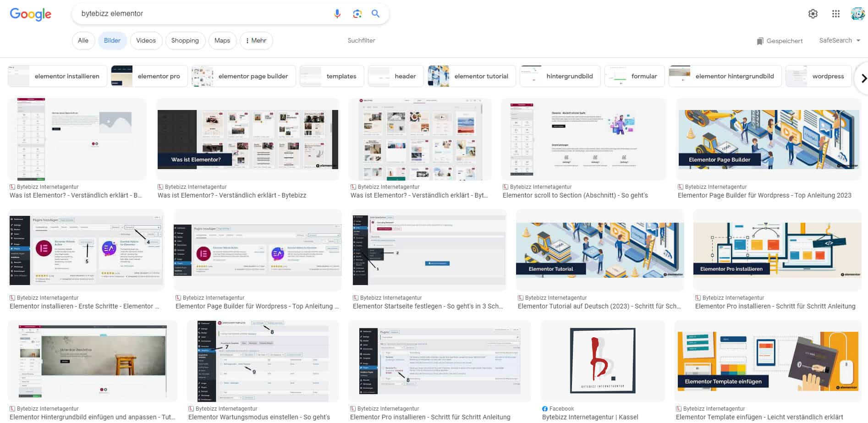Run the search with the magnifier icon

point(375,14)
